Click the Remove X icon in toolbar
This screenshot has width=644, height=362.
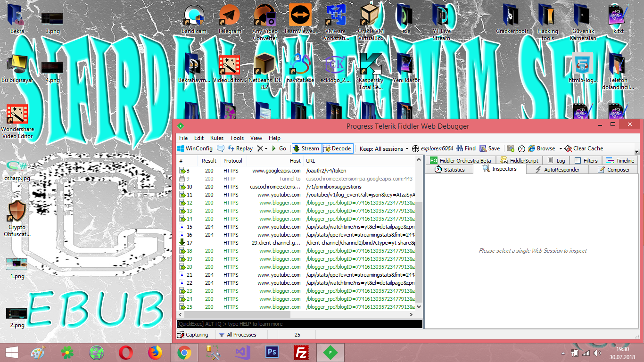[260, 148]
